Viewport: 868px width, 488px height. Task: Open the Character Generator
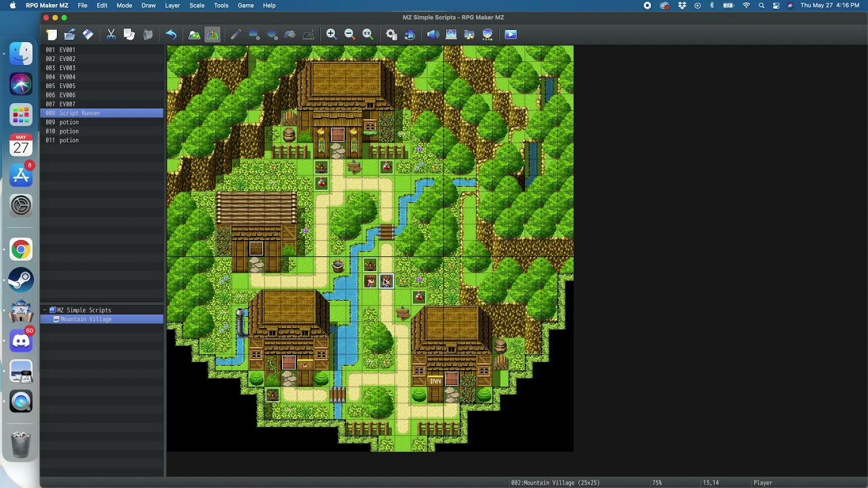[x=488, y=35]
